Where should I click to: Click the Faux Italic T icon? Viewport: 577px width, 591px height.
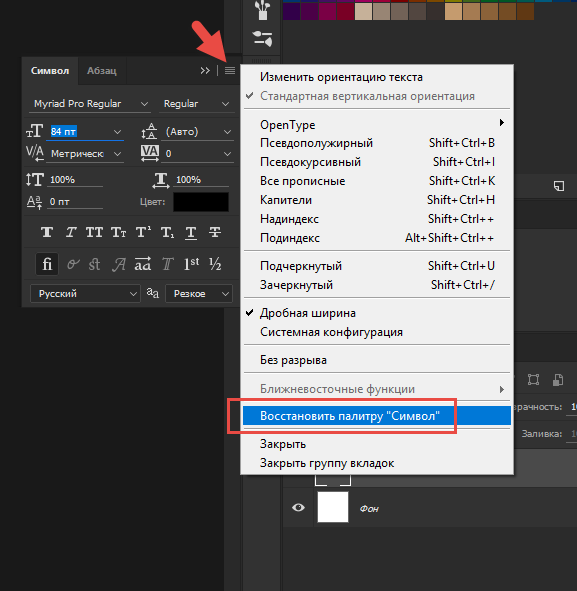pyautogui.click(x=71, y=232)
